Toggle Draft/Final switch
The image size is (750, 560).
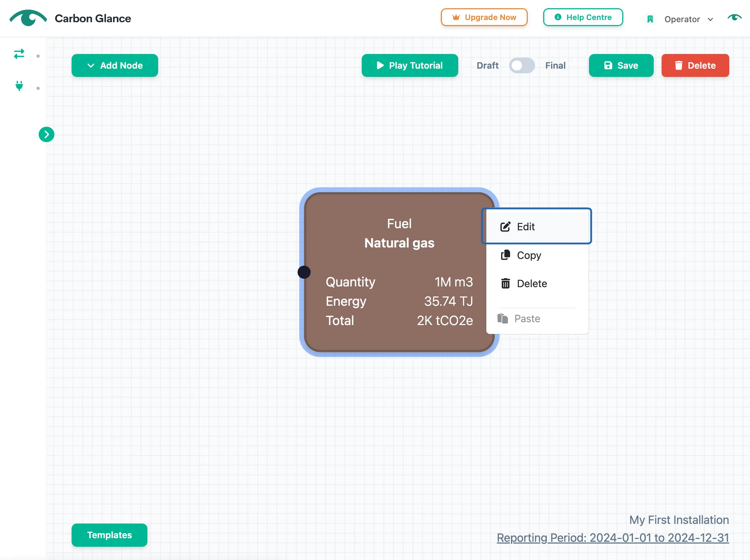522,65
